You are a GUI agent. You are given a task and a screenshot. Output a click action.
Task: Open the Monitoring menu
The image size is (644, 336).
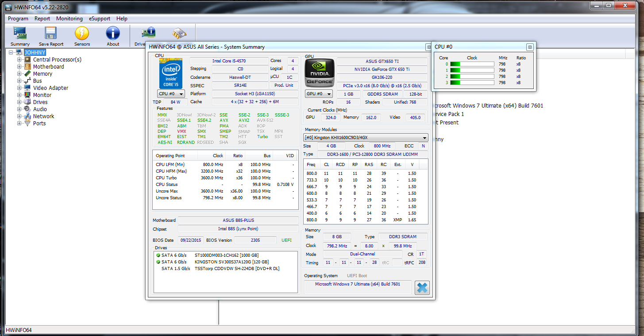coord(69,19)
